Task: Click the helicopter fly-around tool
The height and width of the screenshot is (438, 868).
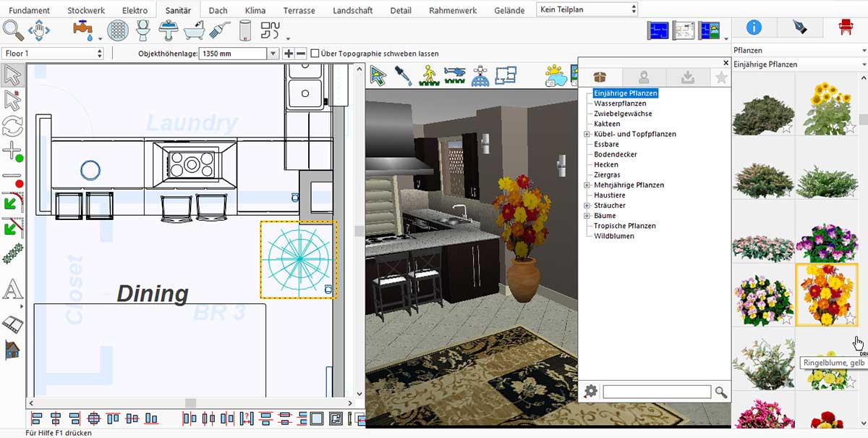Action: [x=454, y=75]
